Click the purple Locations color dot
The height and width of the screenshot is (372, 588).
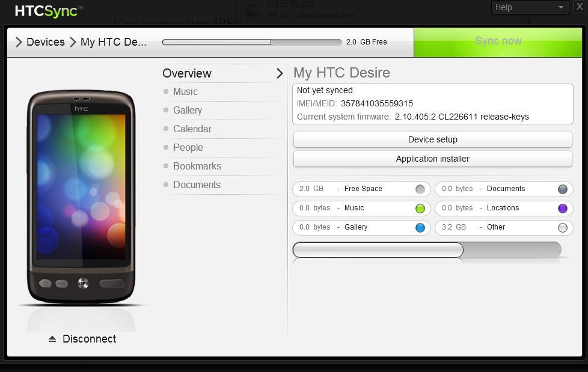tap(563, 208)
